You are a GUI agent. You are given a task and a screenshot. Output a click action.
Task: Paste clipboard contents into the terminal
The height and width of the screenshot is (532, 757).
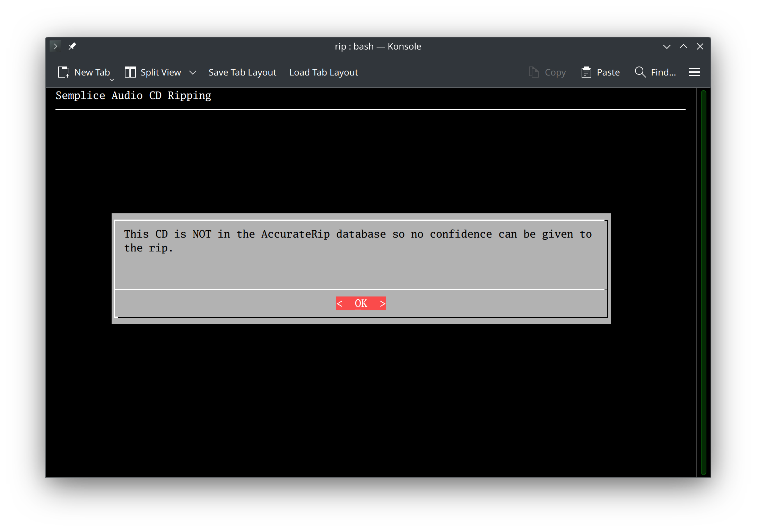point(601,72)
